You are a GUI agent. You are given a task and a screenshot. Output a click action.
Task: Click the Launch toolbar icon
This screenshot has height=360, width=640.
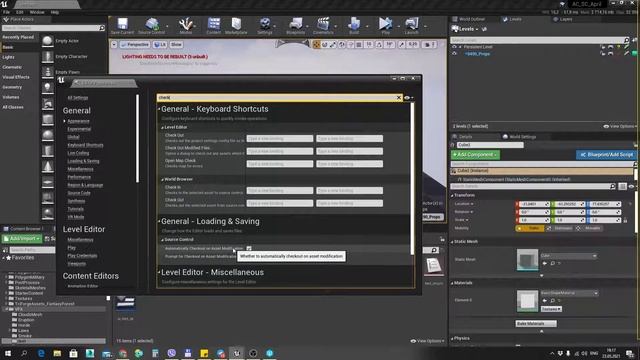point(411,24)
